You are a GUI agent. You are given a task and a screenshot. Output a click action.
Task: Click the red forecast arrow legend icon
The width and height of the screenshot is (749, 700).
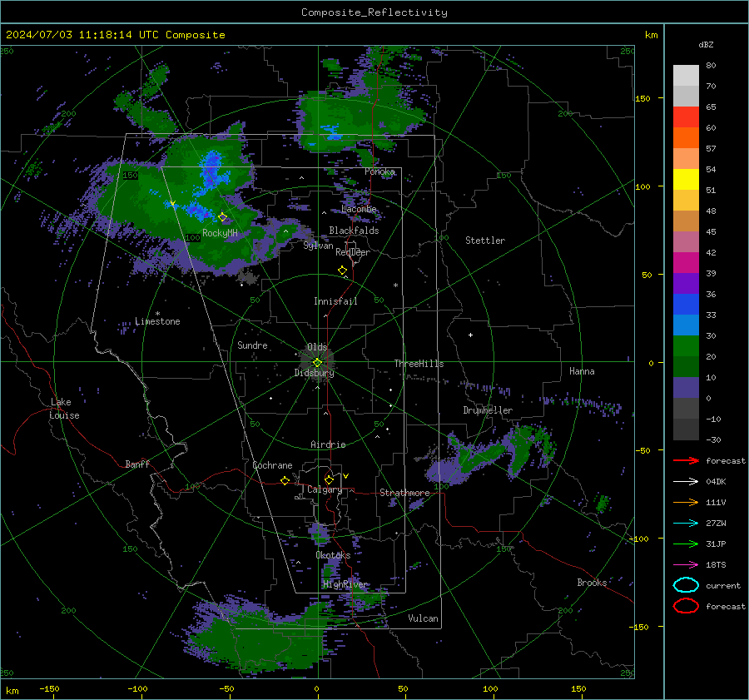686,460
